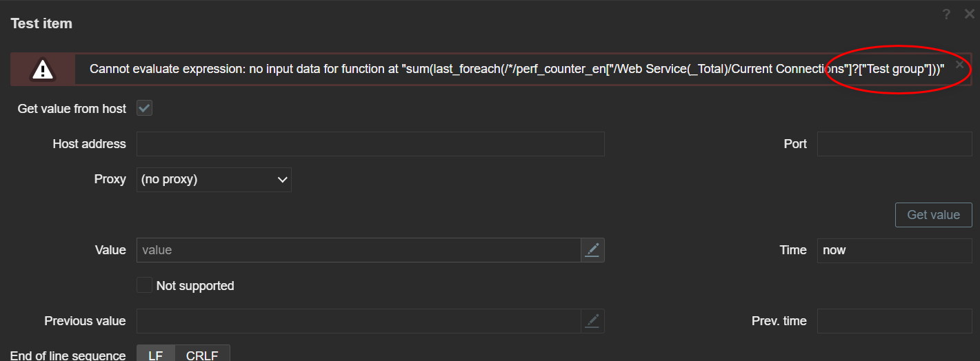The width and height of the screenshot is (980, 361).
Task: Click the warning triangle icon
Action: pyautogui.click(x=43, y=70)
